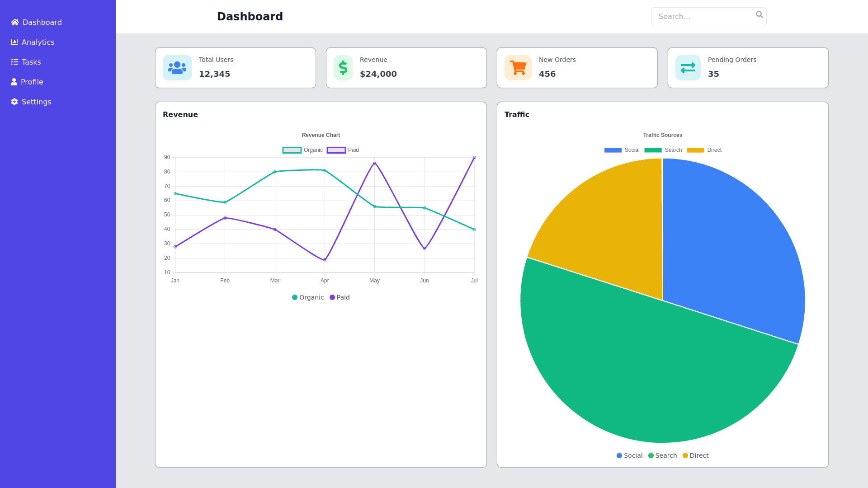This screenshot has width=868, height=488.
Task: Click the Dashboard home icon in sidebar
Action: click(x=15, y=23)
